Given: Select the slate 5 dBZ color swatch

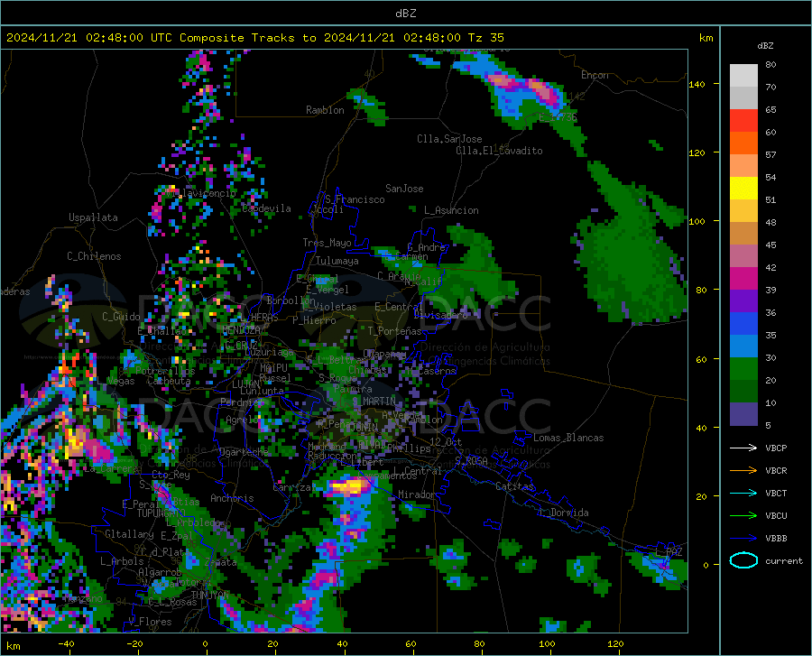Looking at the screenshot, I should tap(743, 413).
